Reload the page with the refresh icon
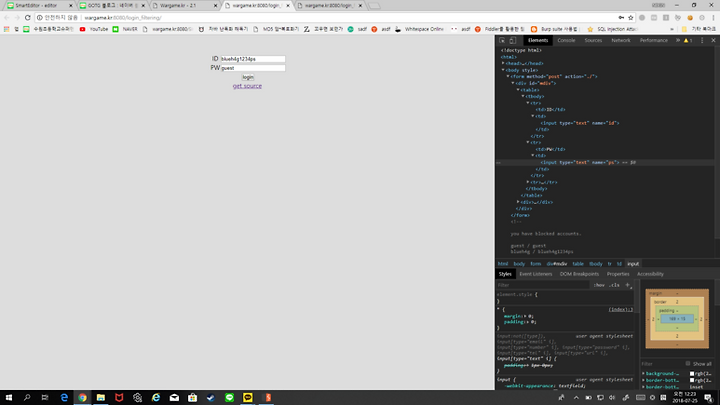This screenshot has height=405, width=720. coord(28,17)
